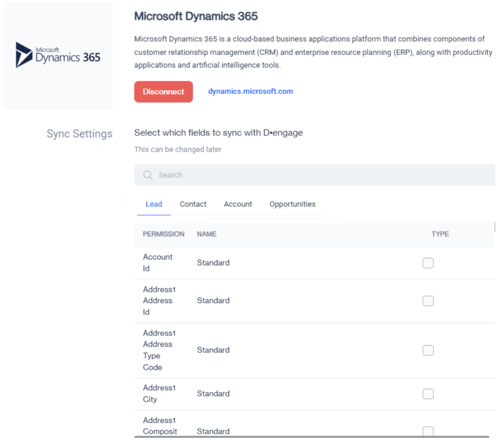Image resolution: width=504 pixels, height=441 pixels.
Task: Switch to the Contact tab
Action: pos(193,204)
